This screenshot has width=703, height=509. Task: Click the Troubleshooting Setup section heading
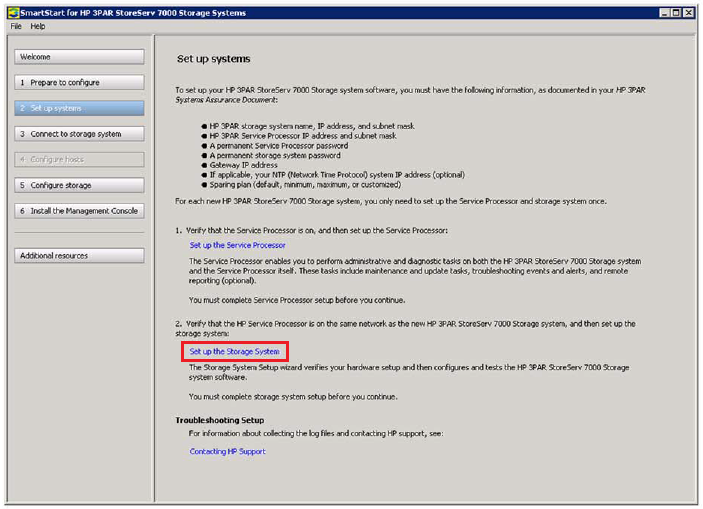[x=224, y=420]
